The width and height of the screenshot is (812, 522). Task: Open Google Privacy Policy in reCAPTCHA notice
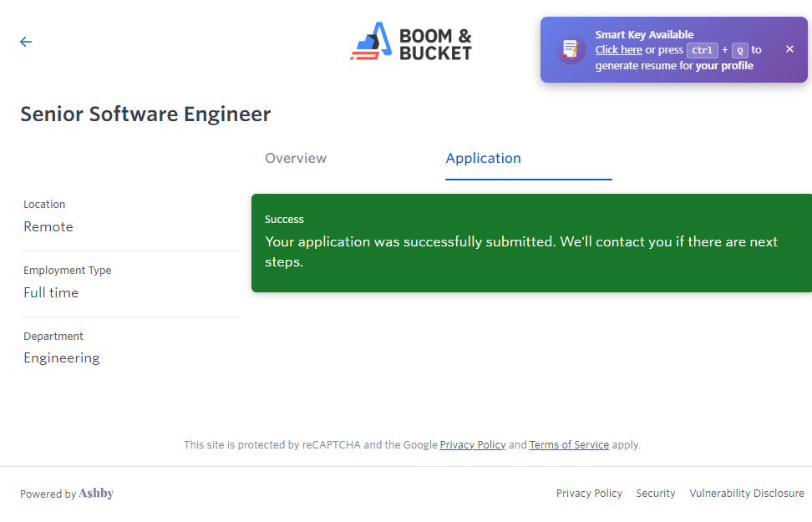[x=473, y=445]
